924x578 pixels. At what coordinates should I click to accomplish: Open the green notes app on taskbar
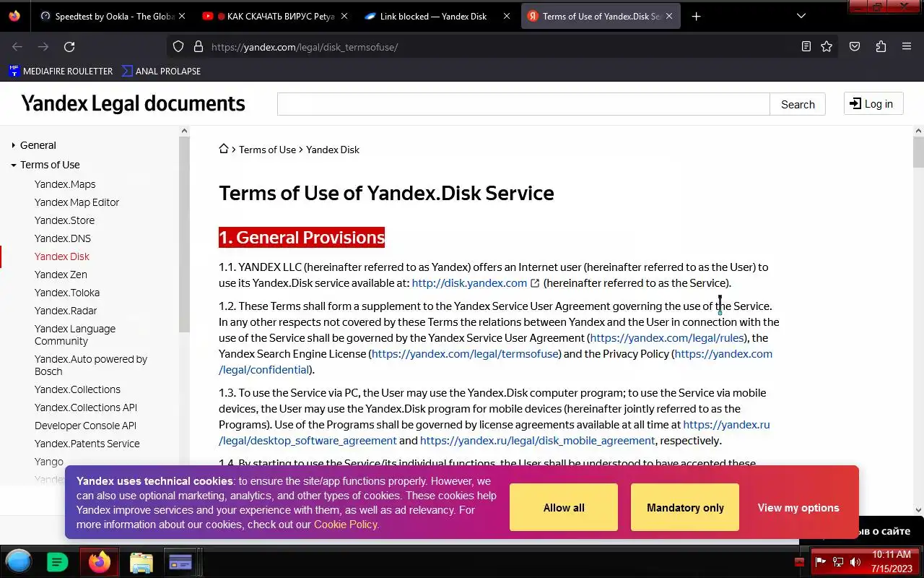pyautogui.click(x=57, y=561)
